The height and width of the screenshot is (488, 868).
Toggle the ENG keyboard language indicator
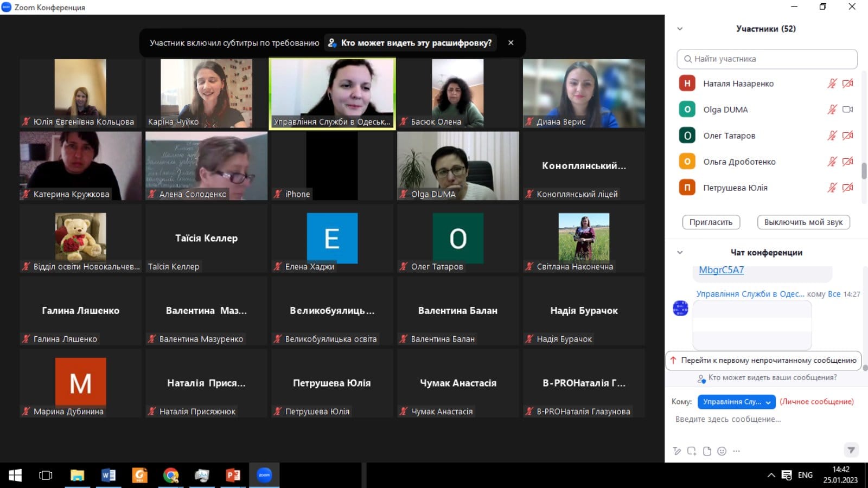coord(805,475)
